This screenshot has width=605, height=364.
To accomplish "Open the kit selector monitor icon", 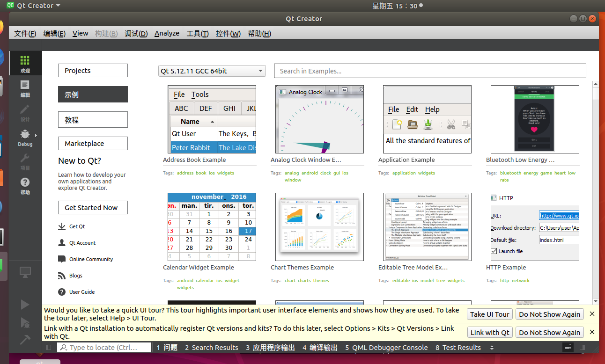I will [x=25, y=272].
